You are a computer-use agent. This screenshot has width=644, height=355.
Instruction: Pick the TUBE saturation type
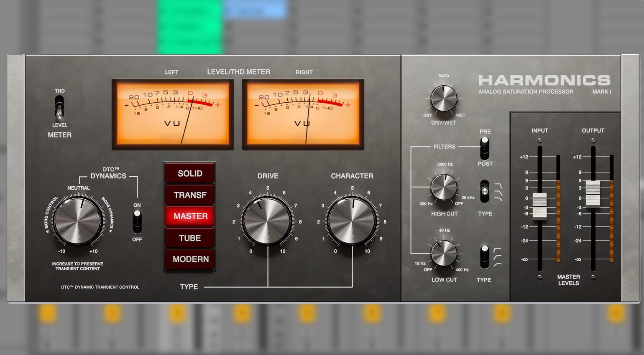pos(190,238)
